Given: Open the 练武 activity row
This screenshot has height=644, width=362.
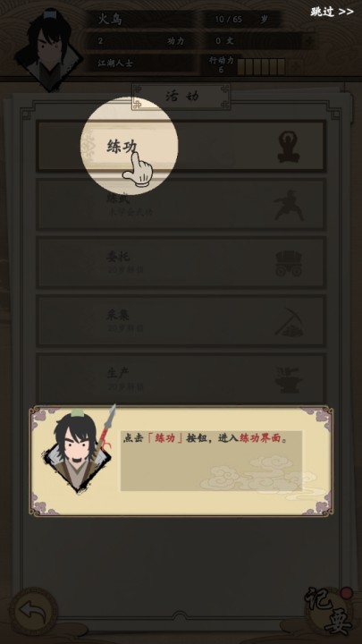Looking at the screenshot, I should [x=181, y=205].
